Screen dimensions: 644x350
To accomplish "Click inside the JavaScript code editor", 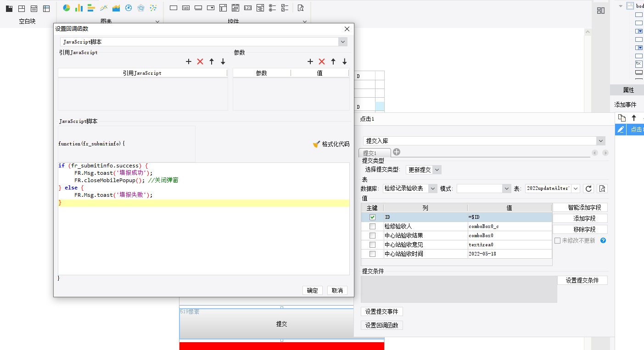I will coord(204,218).
